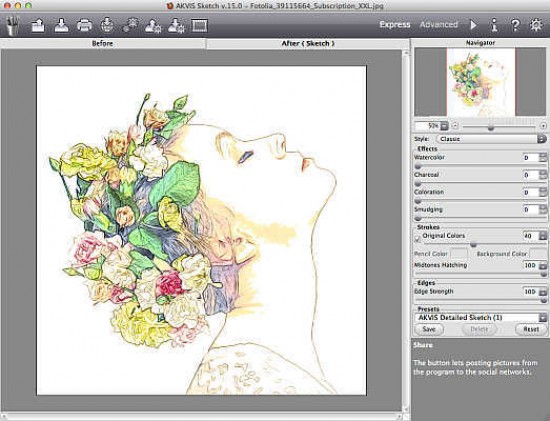This screenshot has width=550, height=421.
Task: Open an image with the upload arrow icon
Action: tap(38, 25)
